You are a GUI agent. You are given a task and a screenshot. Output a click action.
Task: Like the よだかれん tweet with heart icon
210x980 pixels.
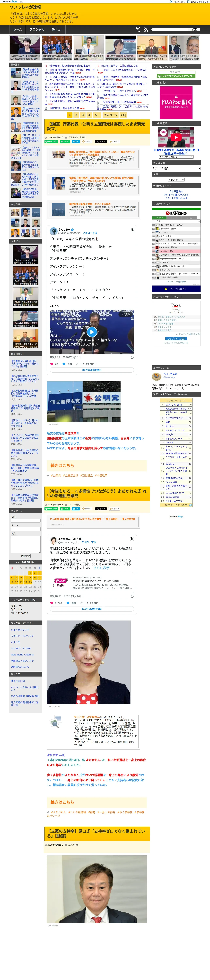(52, 603)
